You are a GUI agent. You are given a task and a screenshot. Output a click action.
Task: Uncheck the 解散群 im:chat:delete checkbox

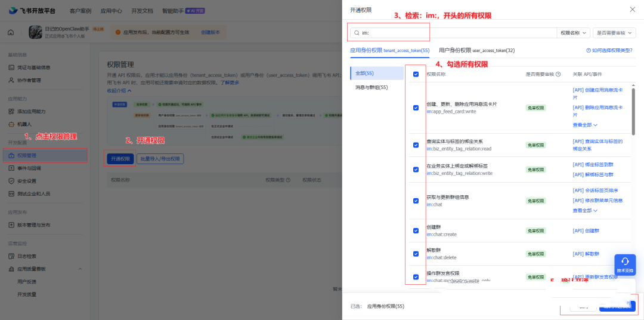(416, 254)
